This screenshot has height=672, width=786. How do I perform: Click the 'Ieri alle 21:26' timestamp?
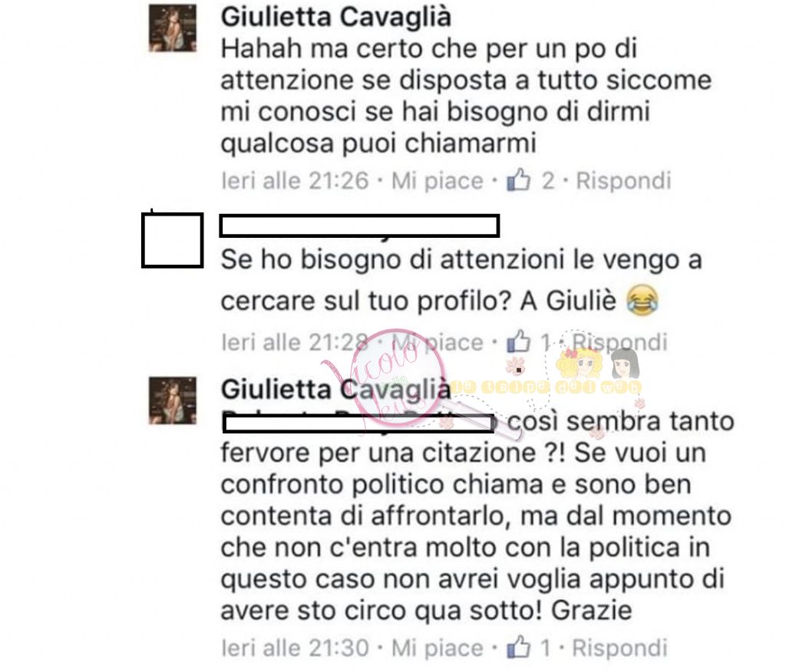point(295,180)
